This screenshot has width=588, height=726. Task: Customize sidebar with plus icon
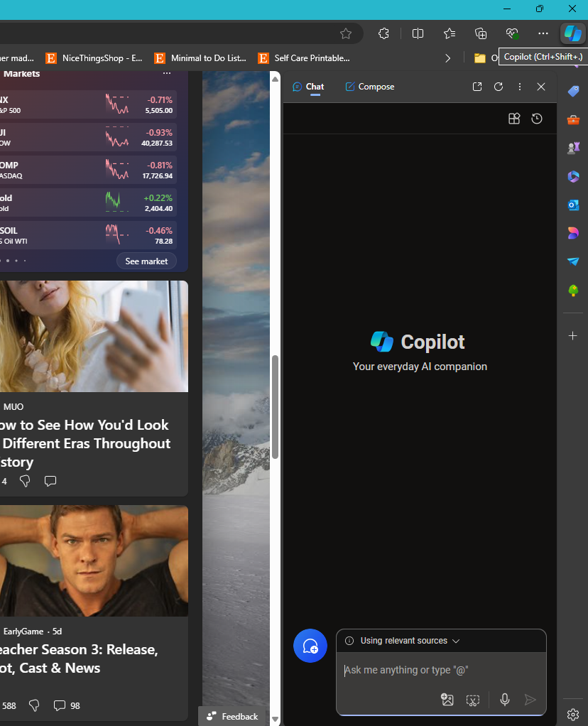point(572,336)
